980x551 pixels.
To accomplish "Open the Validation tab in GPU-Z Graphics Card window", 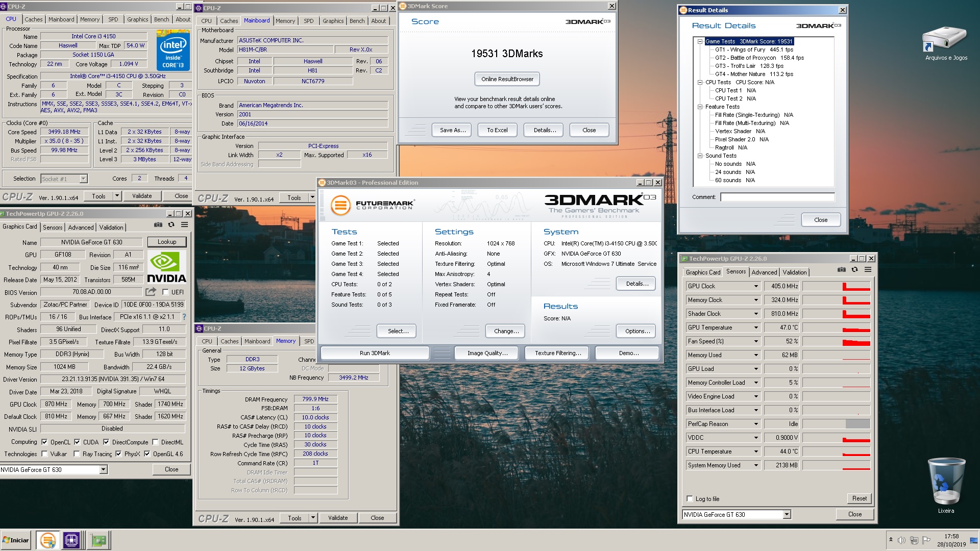I will (x=111, y=228).
